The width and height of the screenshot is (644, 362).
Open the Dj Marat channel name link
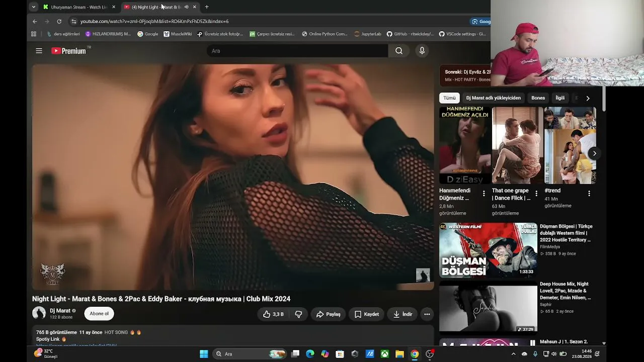[x=60, y=311]
